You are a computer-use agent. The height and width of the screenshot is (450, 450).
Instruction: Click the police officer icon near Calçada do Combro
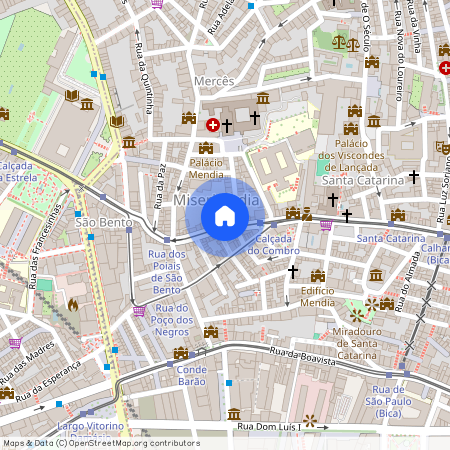coord(307,214)
